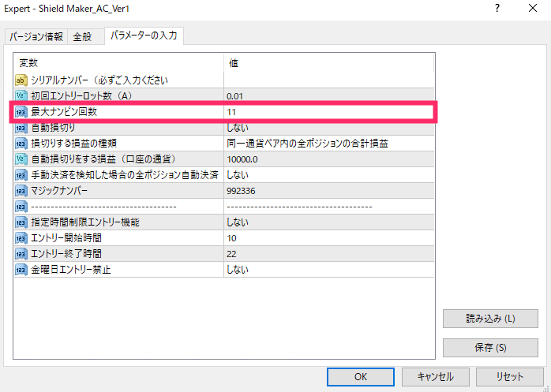Click the 手動決済を検知した場合の全ポジション自動決済 label
This screenshot has width=551, height=392.
(125, 175)
